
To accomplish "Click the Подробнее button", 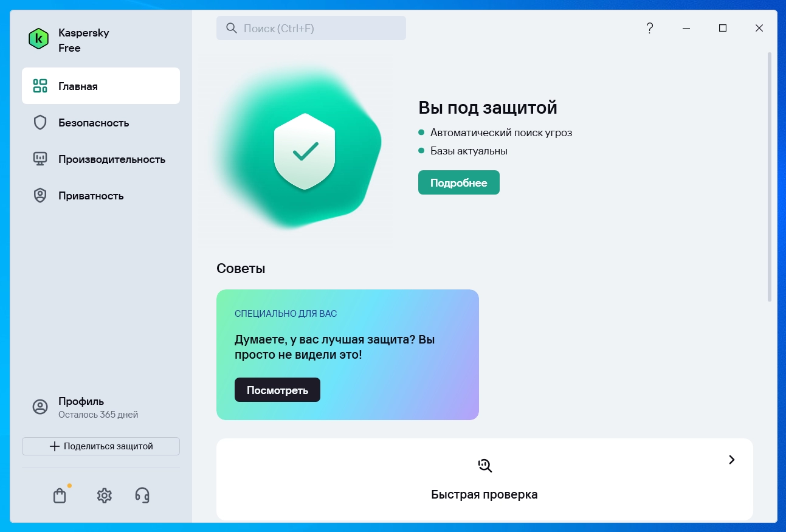I will [x=459, y=182].
